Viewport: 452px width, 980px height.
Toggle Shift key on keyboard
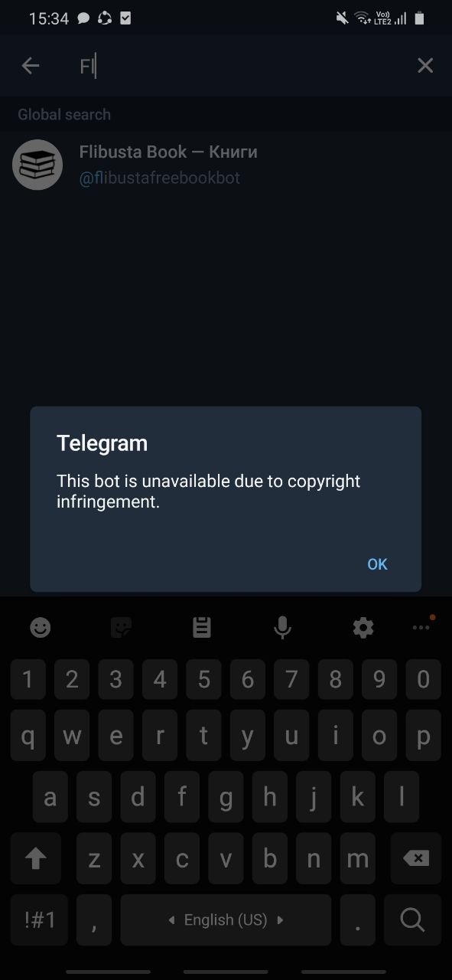36,859
